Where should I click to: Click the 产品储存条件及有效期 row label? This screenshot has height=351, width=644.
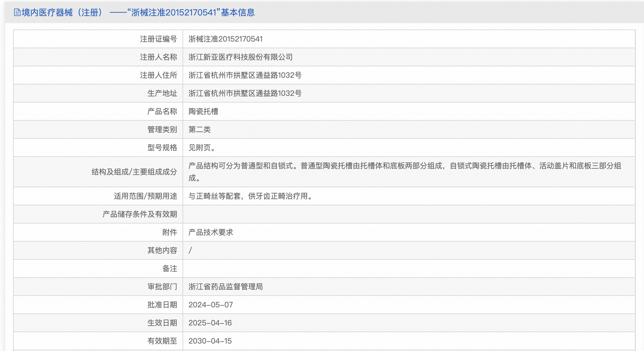pyautogui.click(x=140, y=214)
